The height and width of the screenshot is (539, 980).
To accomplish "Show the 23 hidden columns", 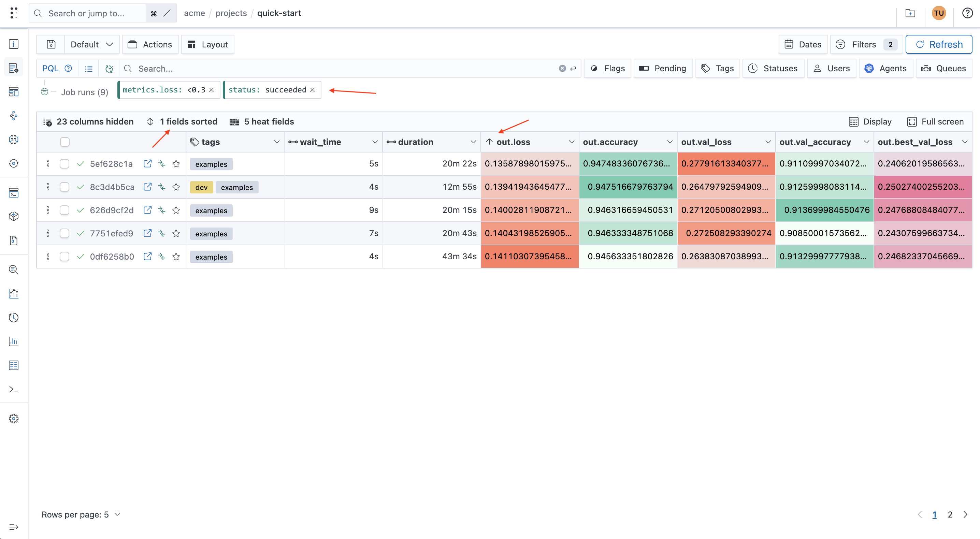I will (x=88, y=122).
